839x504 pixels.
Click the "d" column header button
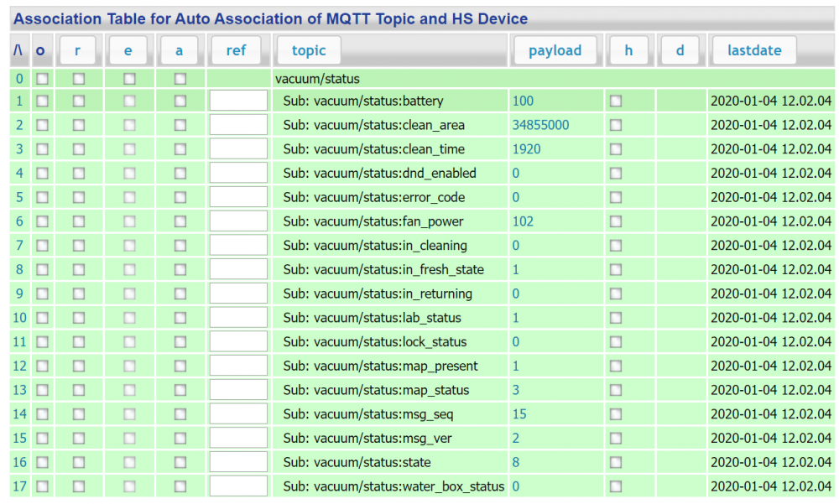(x=680, y=50)
